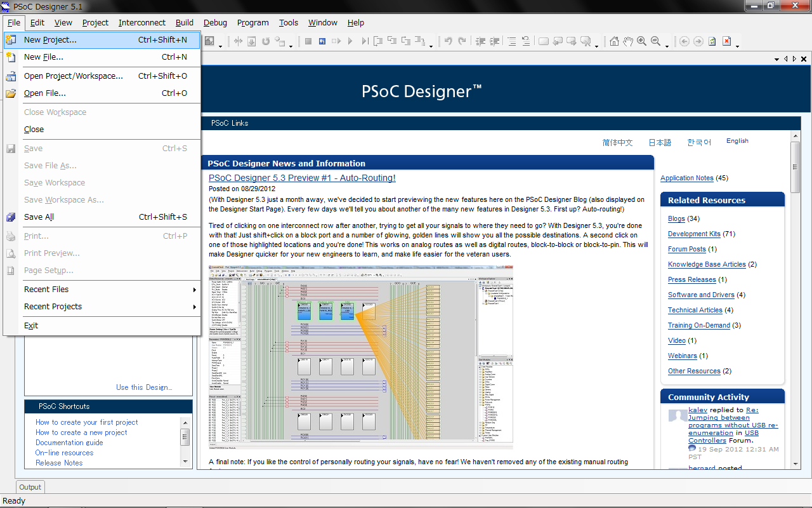Screen dimensions: 812x508
Task: Click the decrease indent toolbar icon
Action: coord(481,41)
